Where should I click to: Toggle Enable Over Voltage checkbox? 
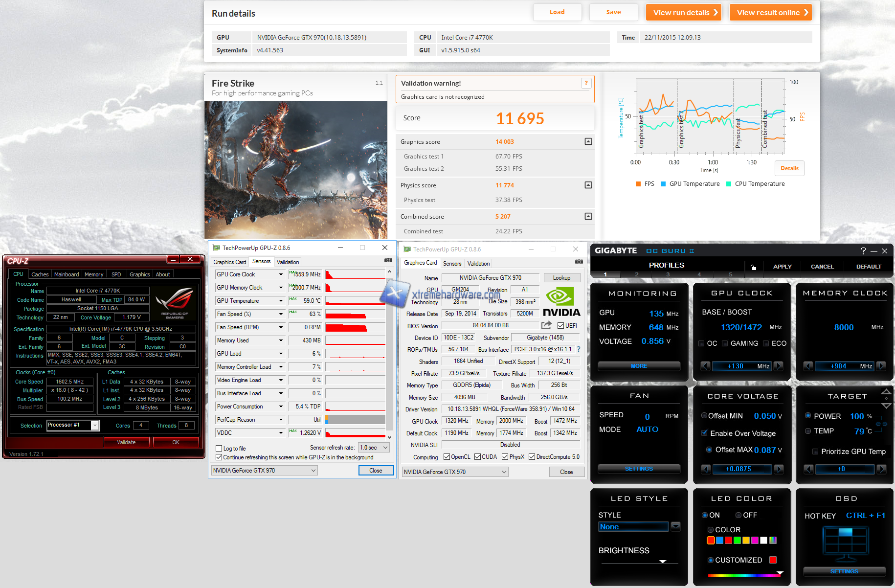pos(705,433)
